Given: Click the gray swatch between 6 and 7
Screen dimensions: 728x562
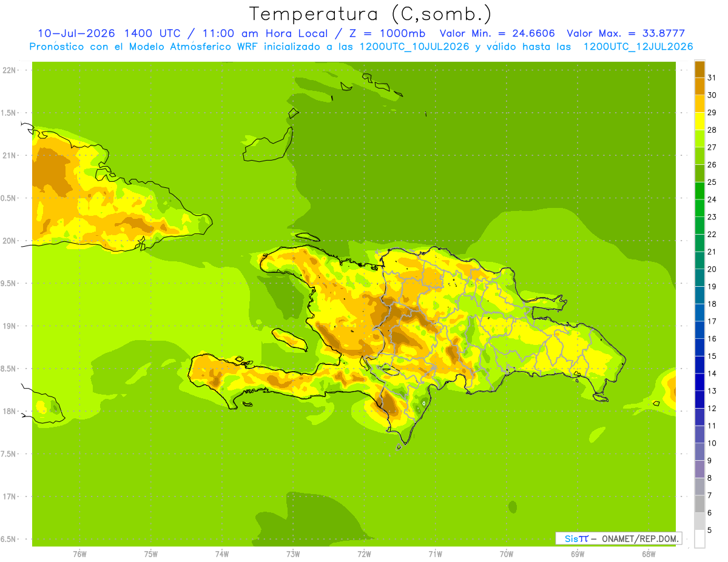Looking at the screenshot, I should coord(699,504).
